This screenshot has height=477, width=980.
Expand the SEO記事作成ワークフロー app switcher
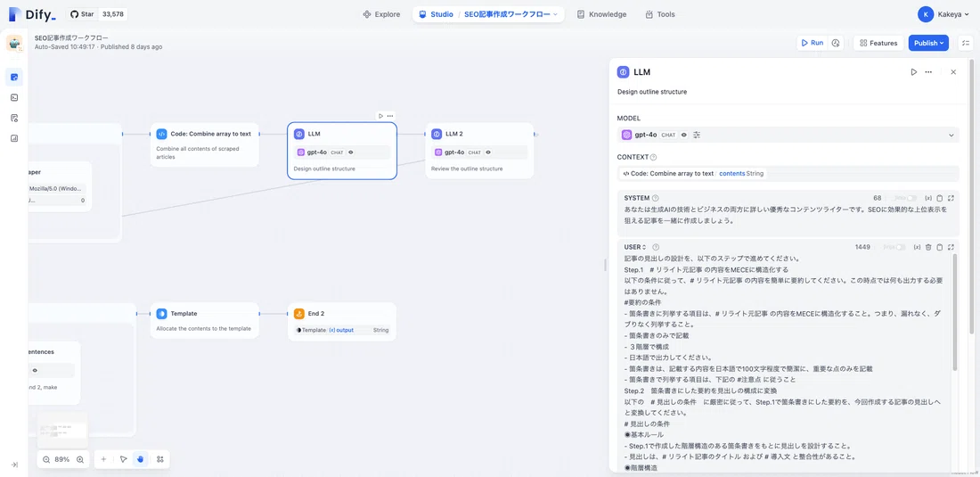[x=510, y=14]
